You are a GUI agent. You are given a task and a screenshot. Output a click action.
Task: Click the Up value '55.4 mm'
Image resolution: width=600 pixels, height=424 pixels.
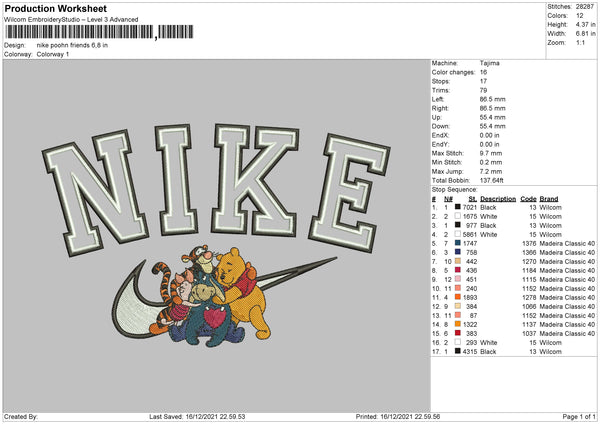492,117
